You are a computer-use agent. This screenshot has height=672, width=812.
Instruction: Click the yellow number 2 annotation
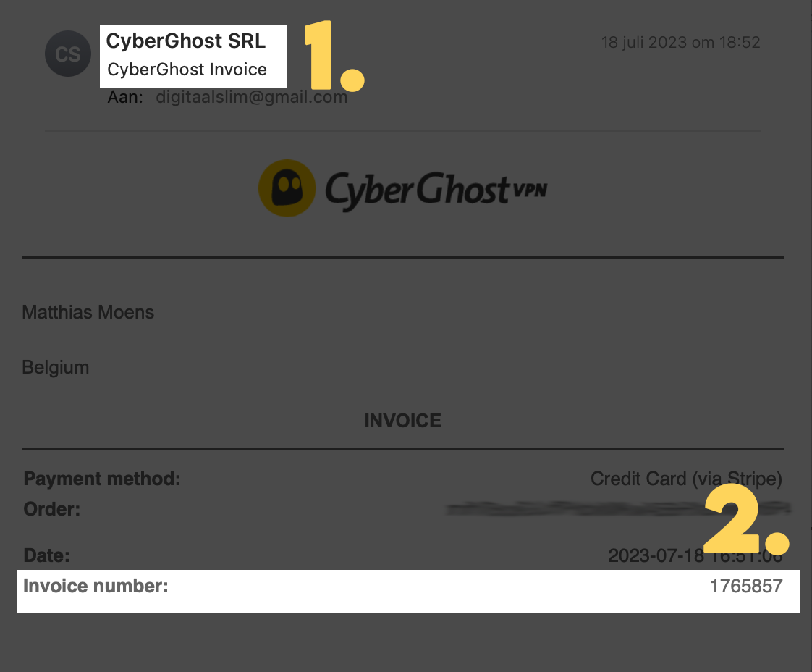coord(746,518)
